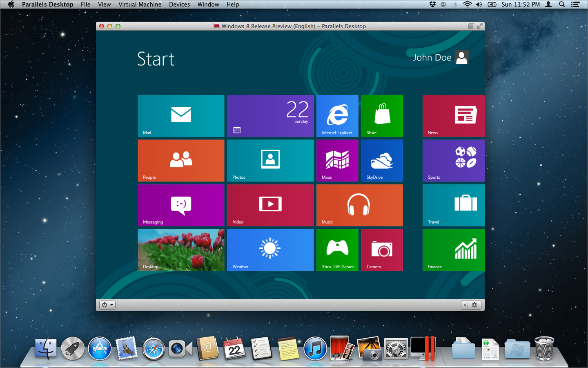588x368 pixels.
Task: Open the News tile
Action: pyautogui.click(x=454, y=116)
